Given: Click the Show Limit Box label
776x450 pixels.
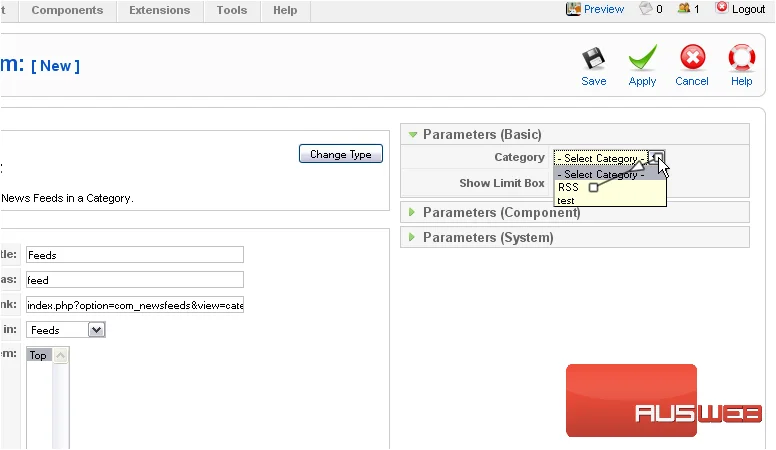Looking at the screenshot, I should [502, 183].
